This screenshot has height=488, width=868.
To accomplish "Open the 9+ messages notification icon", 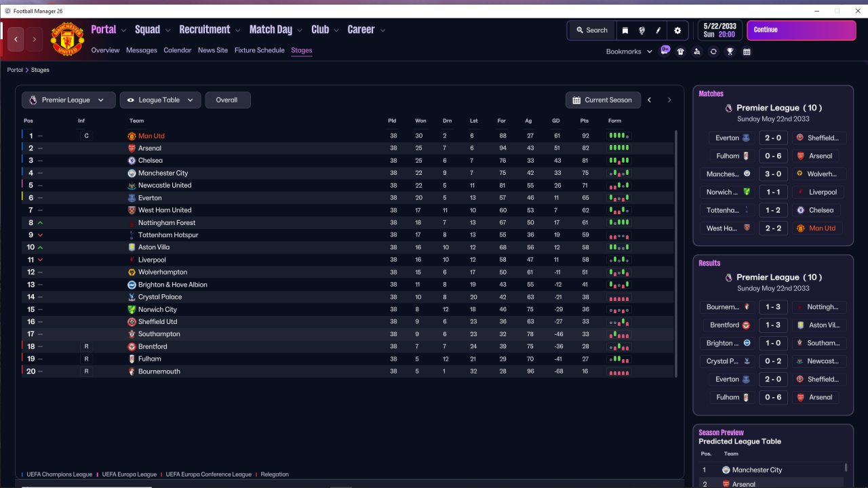I will (x=665, y=51).
